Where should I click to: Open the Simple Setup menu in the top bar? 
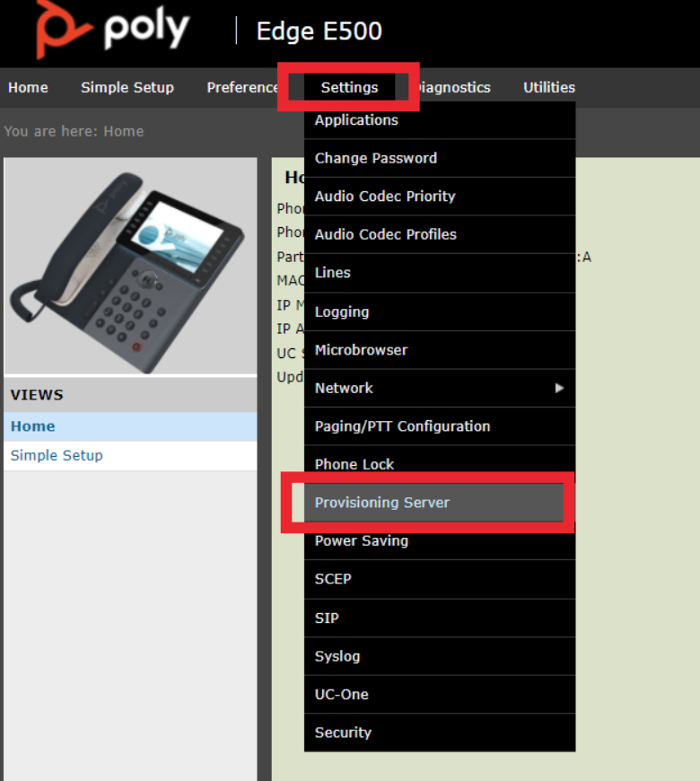(x=127, y=88)
